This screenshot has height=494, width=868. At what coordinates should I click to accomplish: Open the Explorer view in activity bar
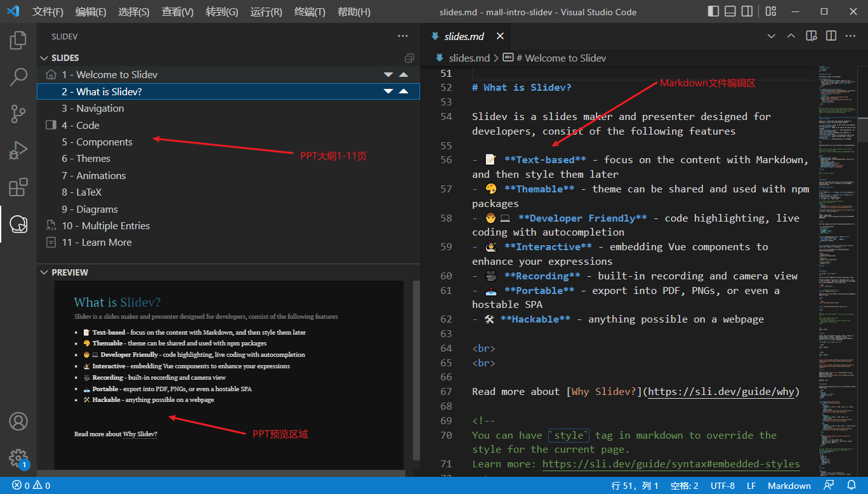(x=18, y=41)
